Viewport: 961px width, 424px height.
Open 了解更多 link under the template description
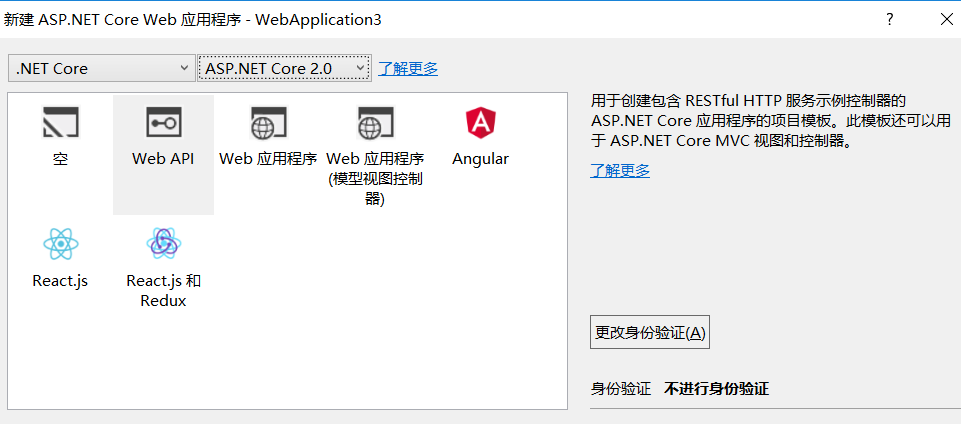620,171
